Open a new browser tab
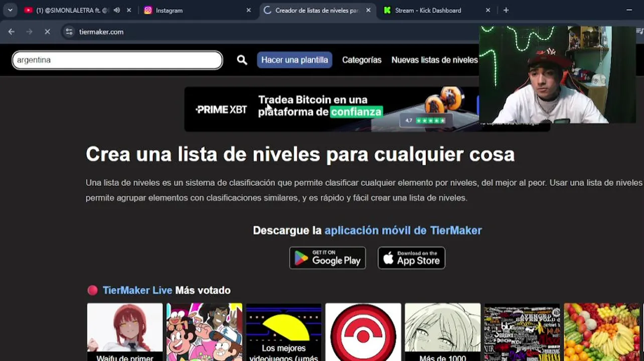 [x=506, y=10]
